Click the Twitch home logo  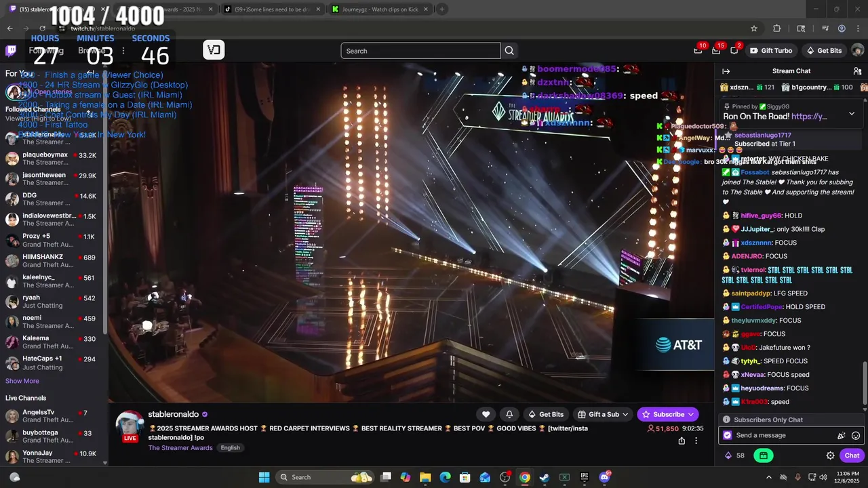pos(11,51)
